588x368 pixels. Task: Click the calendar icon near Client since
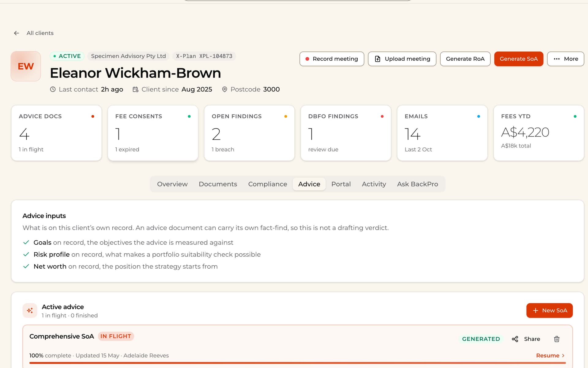pos(135,89)
